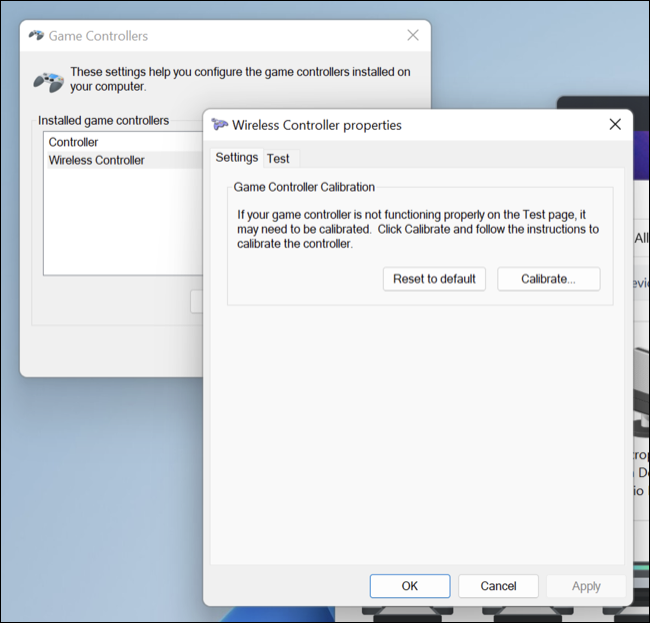Switch to the Test tab
Image resolution: width=650 pixels, height=623 pixels.
pos(278,158)
